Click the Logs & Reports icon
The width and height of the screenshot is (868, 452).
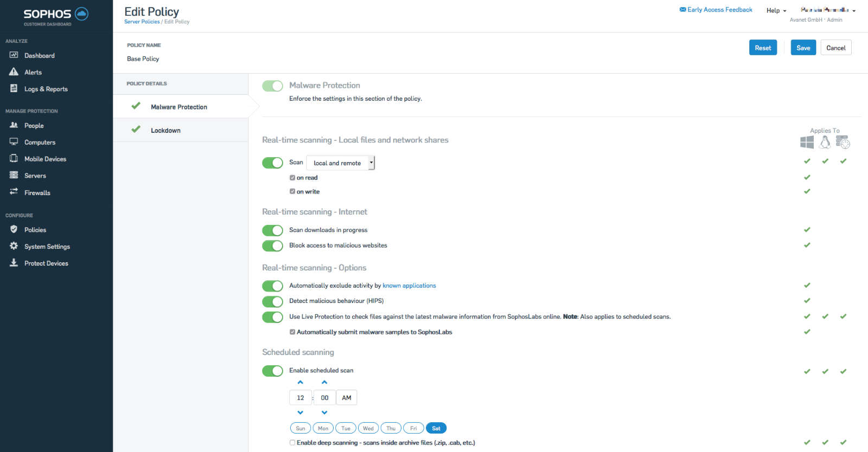pos(14,88)
